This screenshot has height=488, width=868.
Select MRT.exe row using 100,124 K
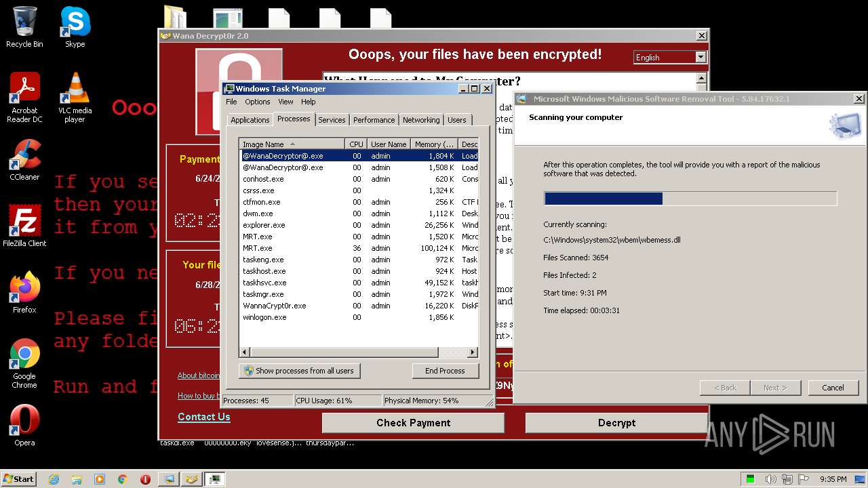click(359, 248)
